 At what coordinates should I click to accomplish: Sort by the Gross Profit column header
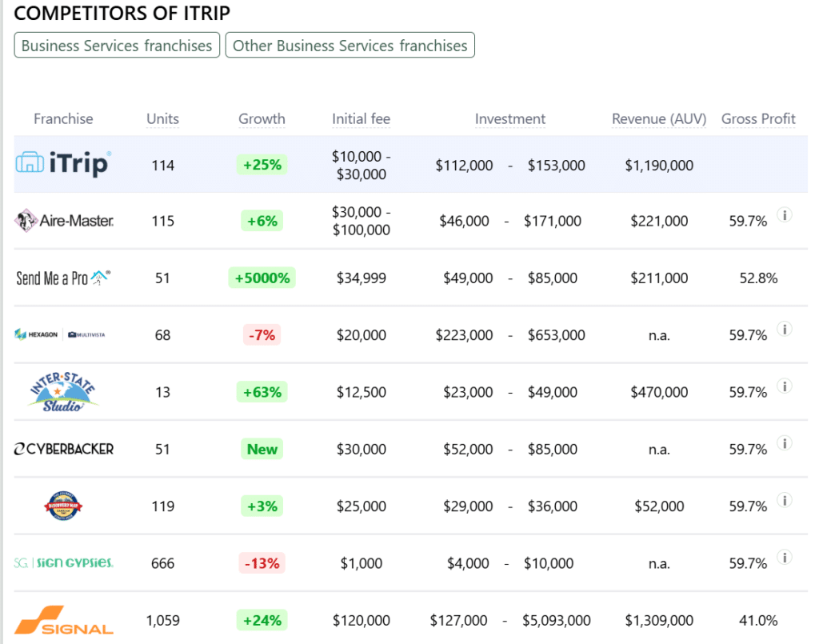click(758, 119)
